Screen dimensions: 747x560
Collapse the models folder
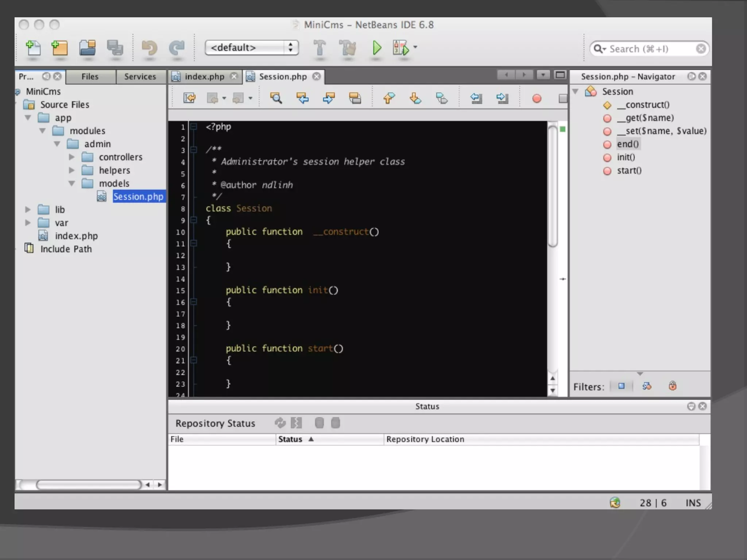click(72, 183)
